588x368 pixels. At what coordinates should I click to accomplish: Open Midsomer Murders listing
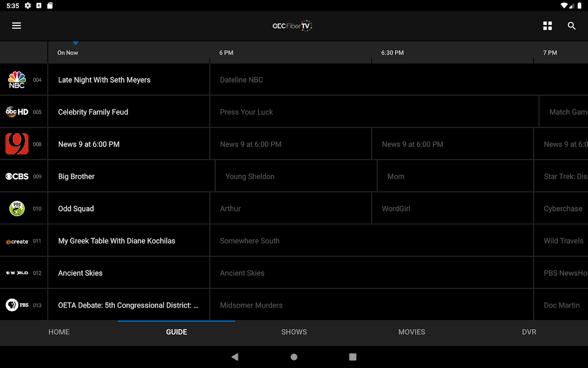point(372,305)
